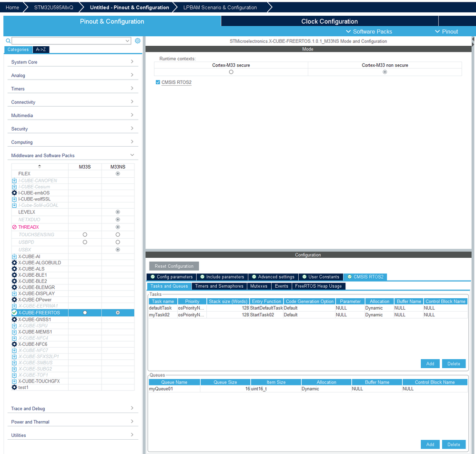Select the defaultTask row in Tasks table
Image resolution: width=476 pixels, height=454 pixels.
pyautogui.click(x=308, y=308)
